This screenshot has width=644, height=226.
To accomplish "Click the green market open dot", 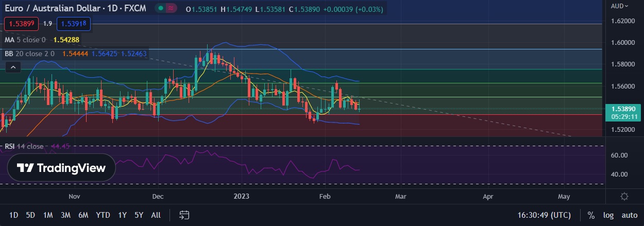I will (162, 9).
